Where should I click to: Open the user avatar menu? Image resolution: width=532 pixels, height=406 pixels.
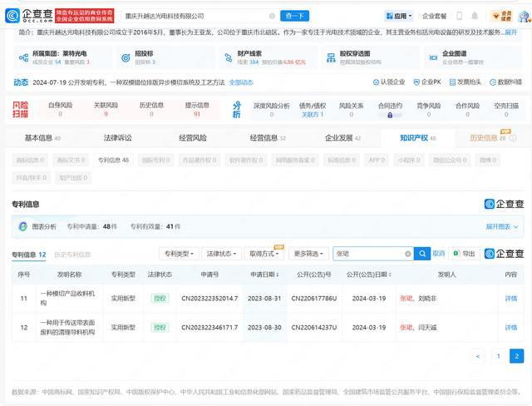tap(525, 16)
